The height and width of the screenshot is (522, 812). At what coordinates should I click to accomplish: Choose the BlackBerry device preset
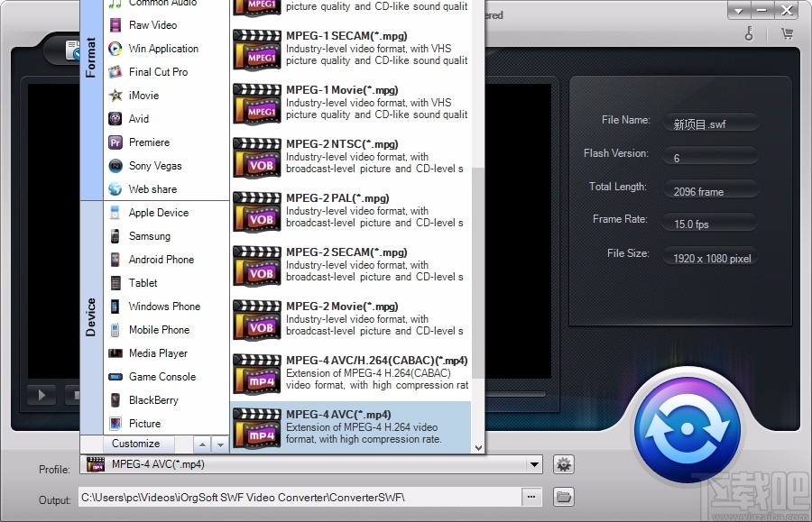[159, 400]
